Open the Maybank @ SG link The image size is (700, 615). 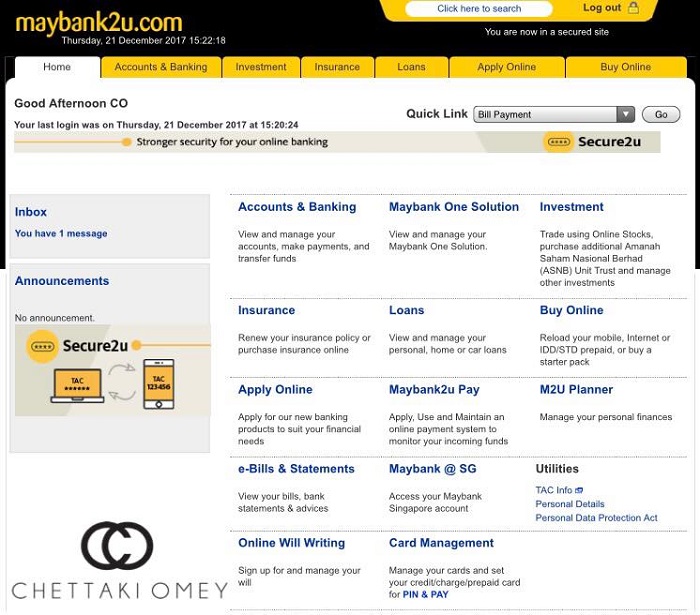click(x=433, y=469)
